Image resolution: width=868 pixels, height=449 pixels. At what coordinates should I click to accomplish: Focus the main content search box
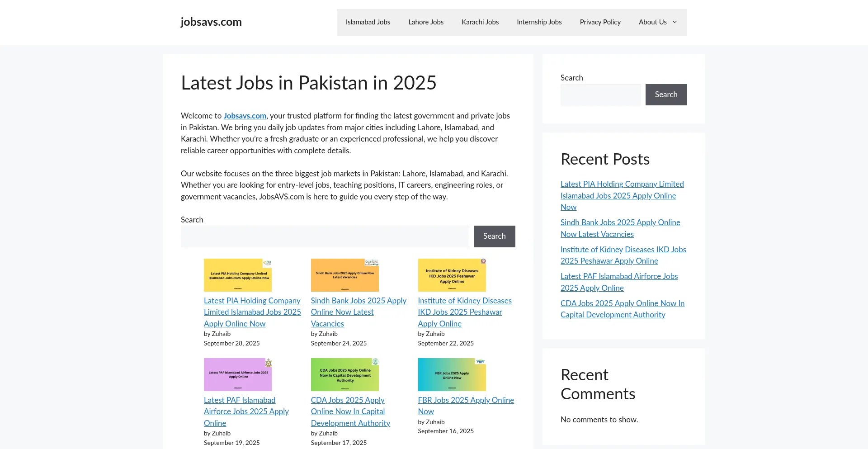(x=325, y=236)
